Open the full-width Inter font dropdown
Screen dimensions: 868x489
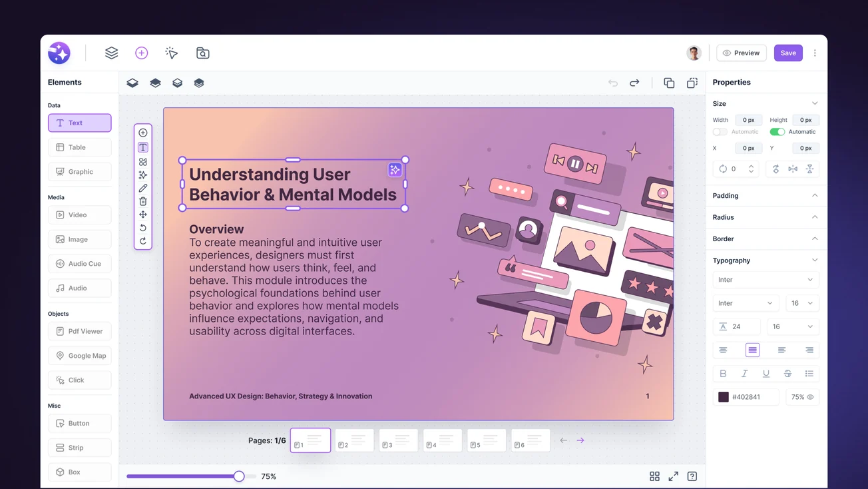(x=765, y=280)
